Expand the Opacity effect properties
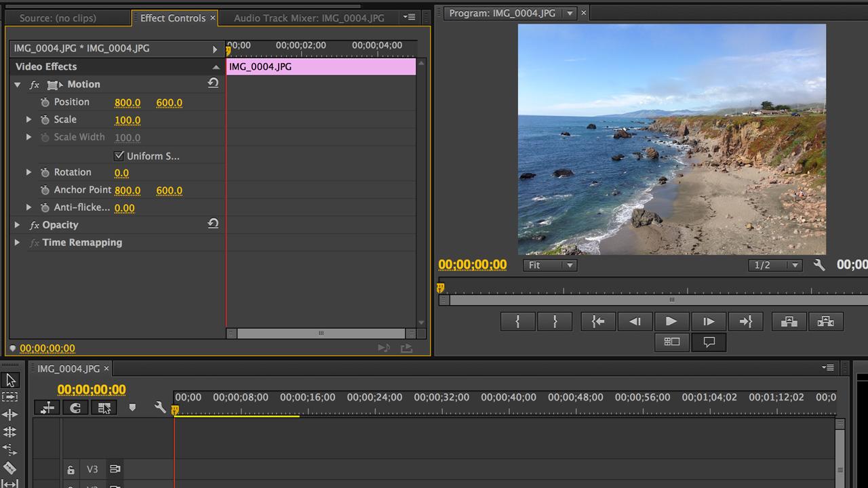 point(18,225)
